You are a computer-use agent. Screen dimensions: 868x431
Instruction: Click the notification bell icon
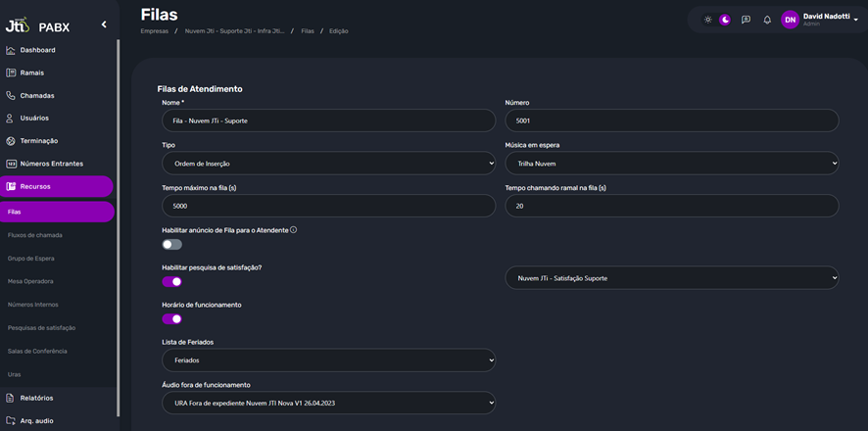coord(767,20)
